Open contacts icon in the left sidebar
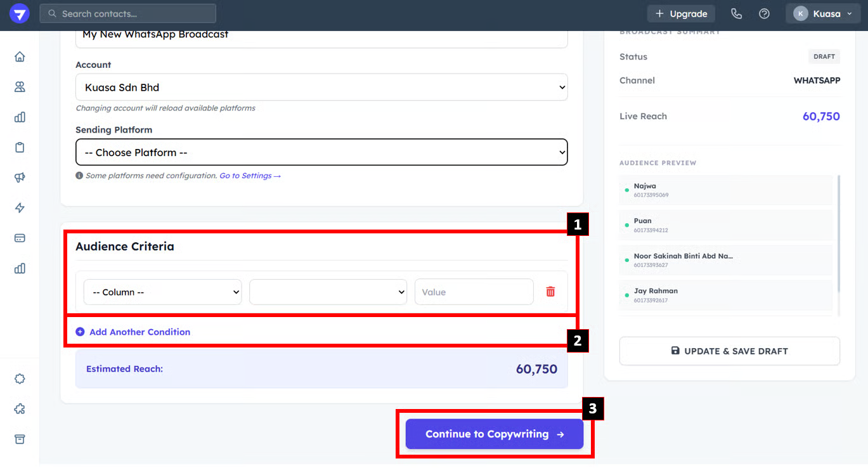 point(20,87)
